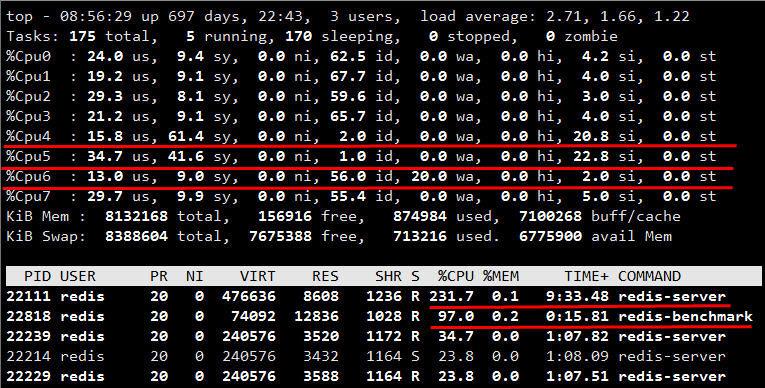Select the 20.0 wa value on Cpu6
The height and width of the screenshot is (388, 765).
point(429,176)
